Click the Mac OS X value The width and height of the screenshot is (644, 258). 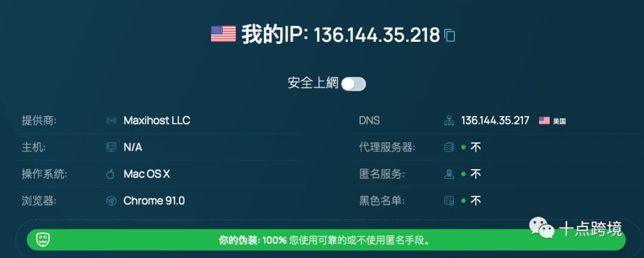coord(147,174)
